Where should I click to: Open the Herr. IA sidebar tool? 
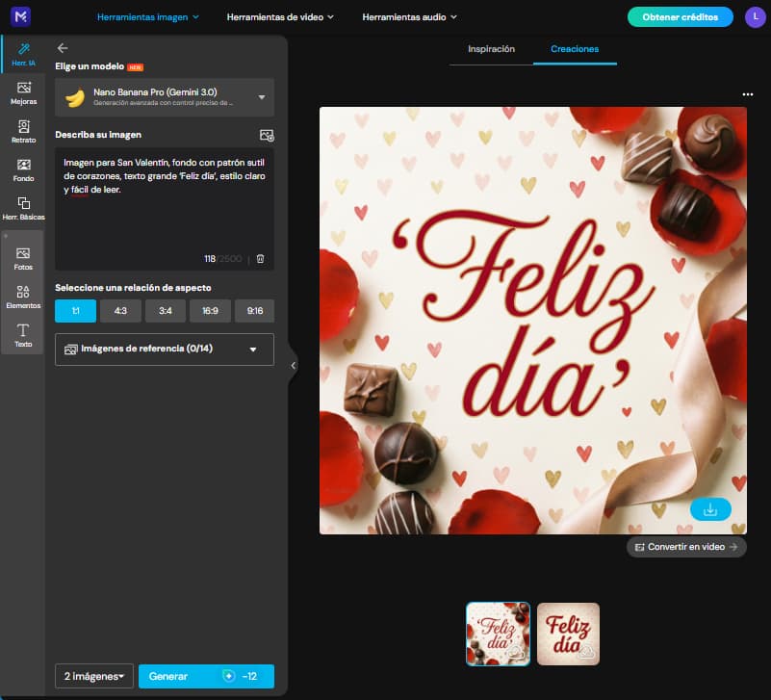pyautogui.click(x=23, y=54)
